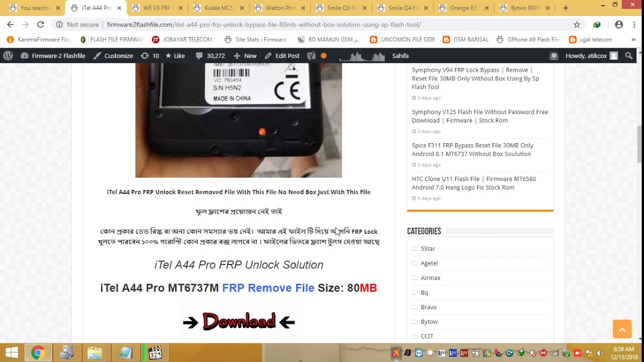The image size is (644, 362).
Task: Open the Chrome profile avatar menu
Action: (619, 24)
